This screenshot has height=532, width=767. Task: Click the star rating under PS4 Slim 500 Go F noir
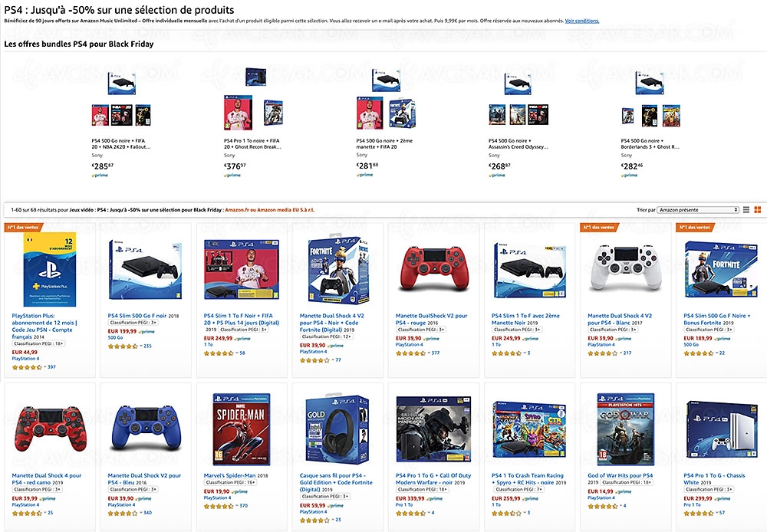click(122, 346)
